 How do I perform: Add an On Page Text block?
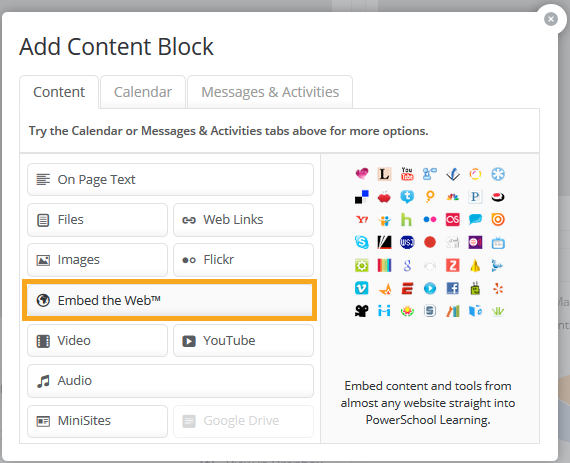pos(170,180)
